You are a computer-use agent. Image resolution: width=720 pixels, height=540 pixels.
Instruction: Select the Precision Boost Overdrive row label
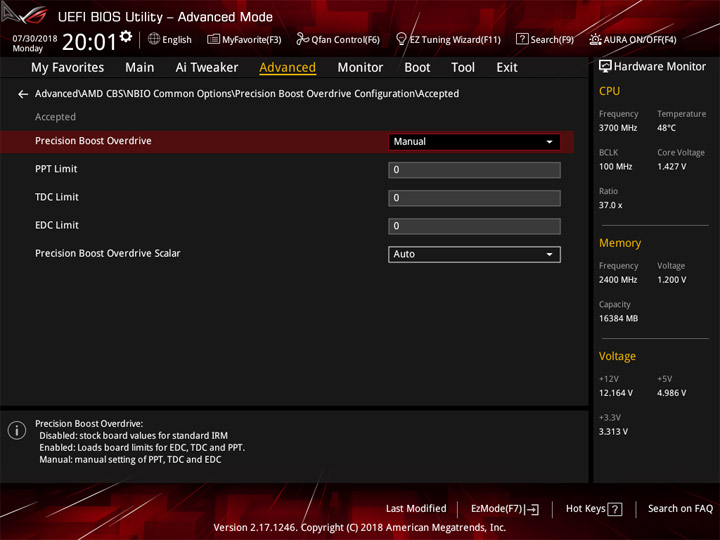93,141
